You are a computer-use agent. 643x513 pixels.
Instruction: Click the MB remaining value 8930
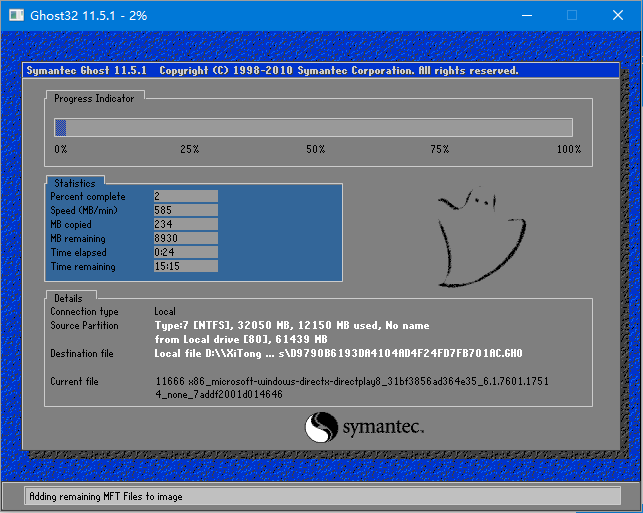pos(184,239)
